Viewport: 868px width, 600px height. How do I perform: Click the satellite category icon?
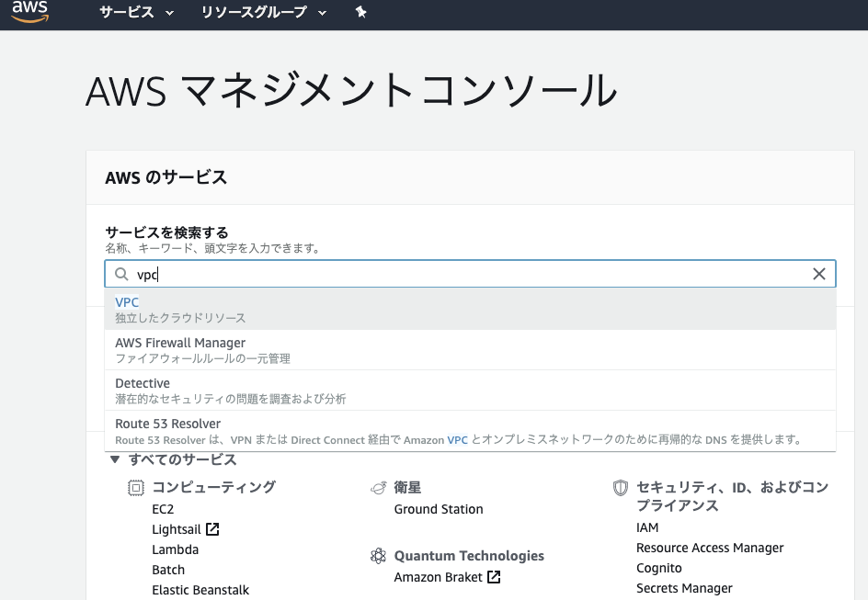377,488
